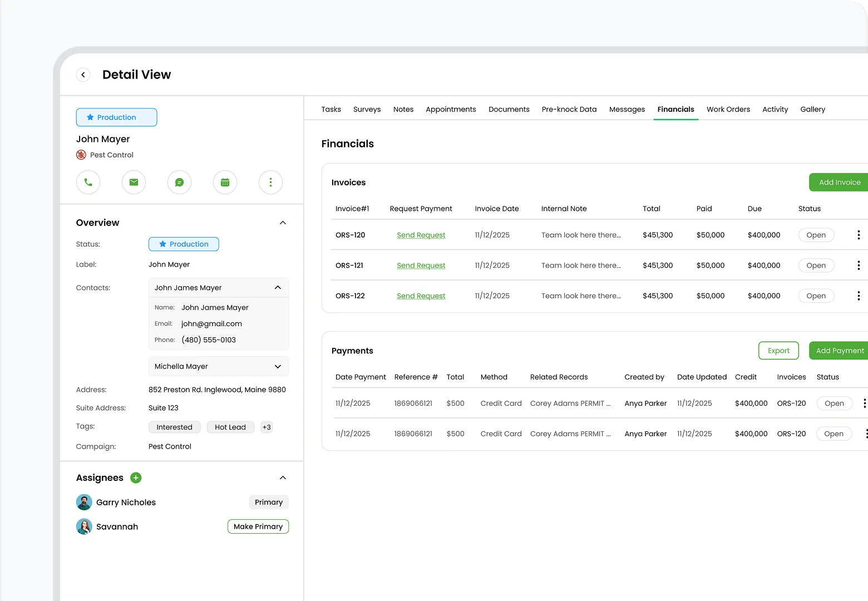Click the Add Invoice button
Screen dimensions: 868x601
pos(839,182)
